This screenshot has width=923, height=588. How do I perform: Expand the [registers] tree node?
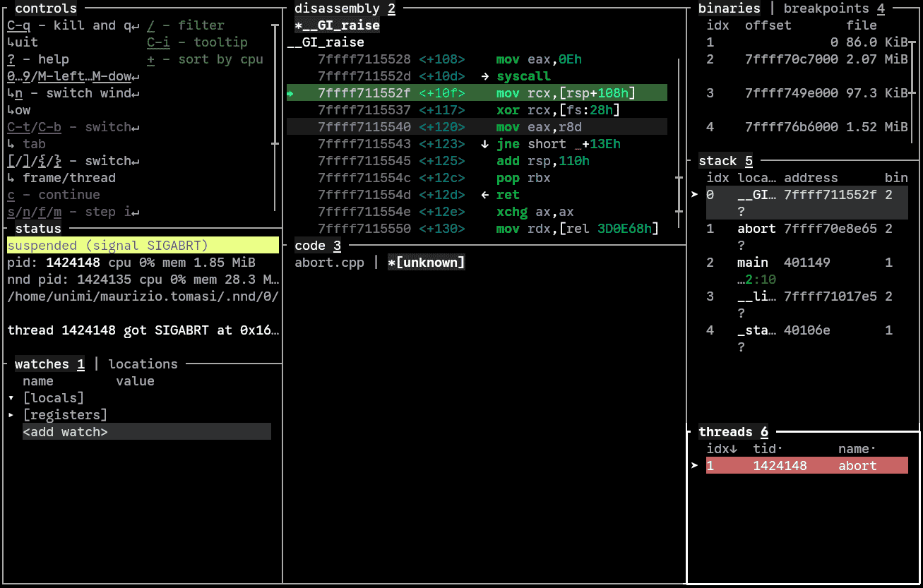[11, 415]
